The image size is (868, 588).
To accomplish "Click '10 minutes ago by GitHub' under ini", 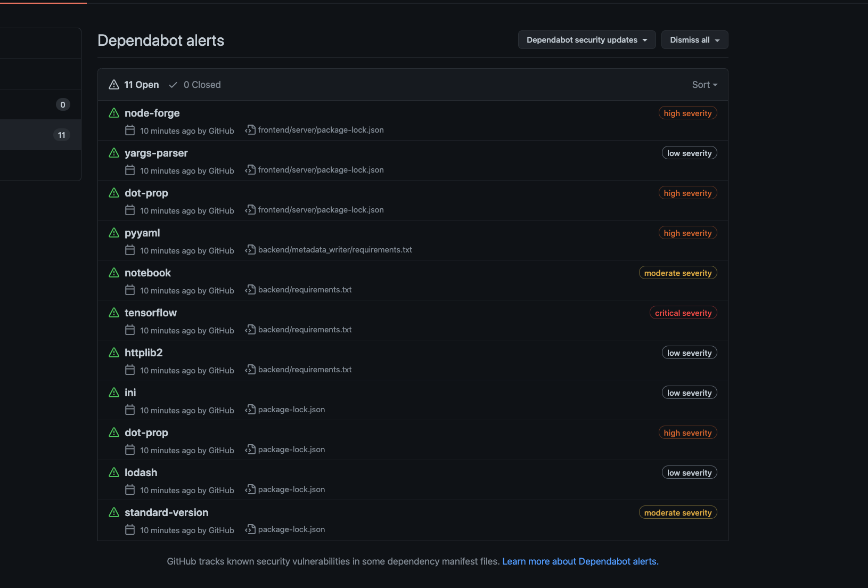I will click(x=187, y=410).
